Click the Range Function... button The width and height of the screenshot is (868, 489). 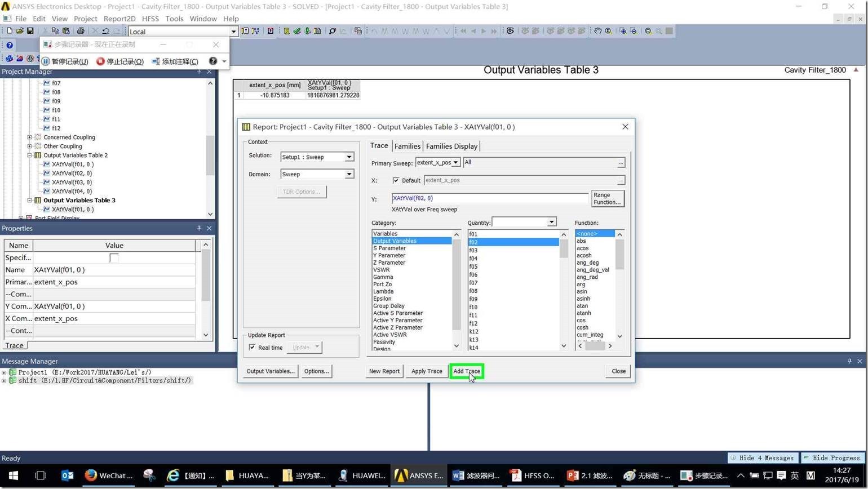tap(607, 198)
